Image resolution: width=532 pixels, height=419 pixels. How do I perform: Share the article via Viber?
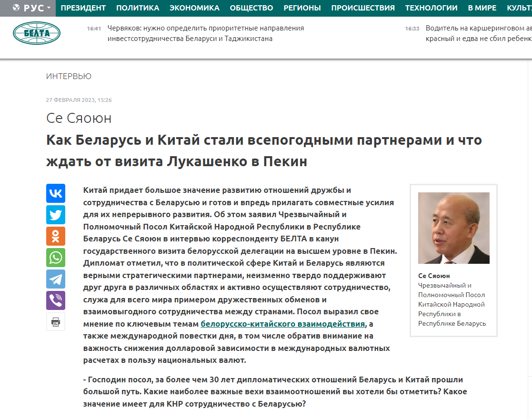56,300
